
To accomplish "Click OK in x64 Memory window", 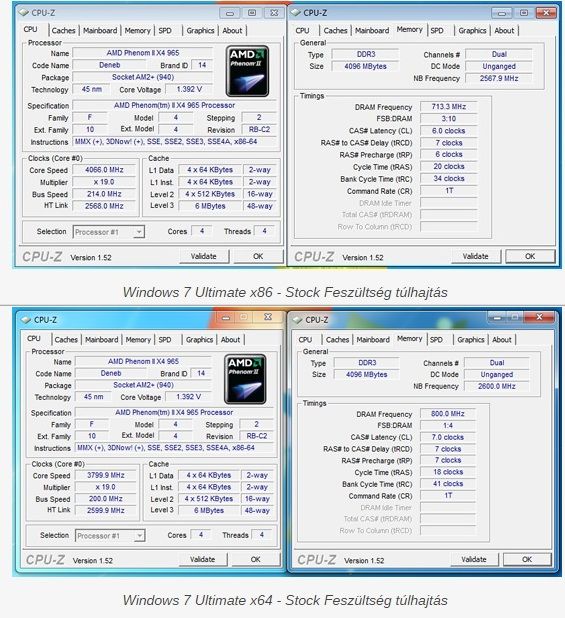I will [x=527, y=559].
